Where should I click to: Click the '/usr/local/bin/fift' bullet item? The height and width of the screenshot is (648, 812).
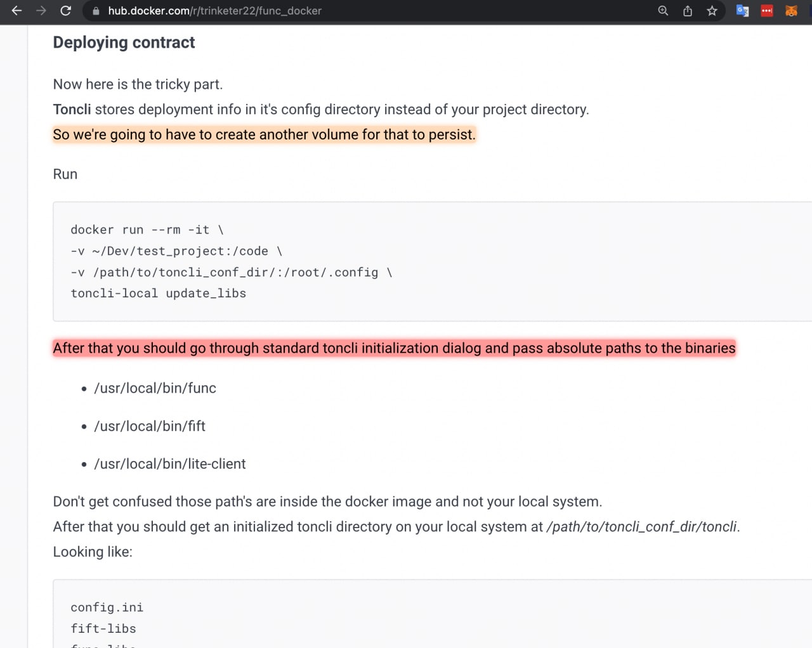click(x=150, y=426)
